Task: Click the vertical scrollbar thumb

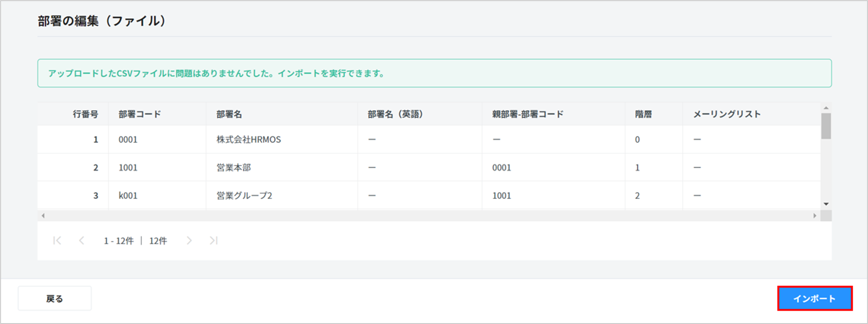Action: [826, 126]
